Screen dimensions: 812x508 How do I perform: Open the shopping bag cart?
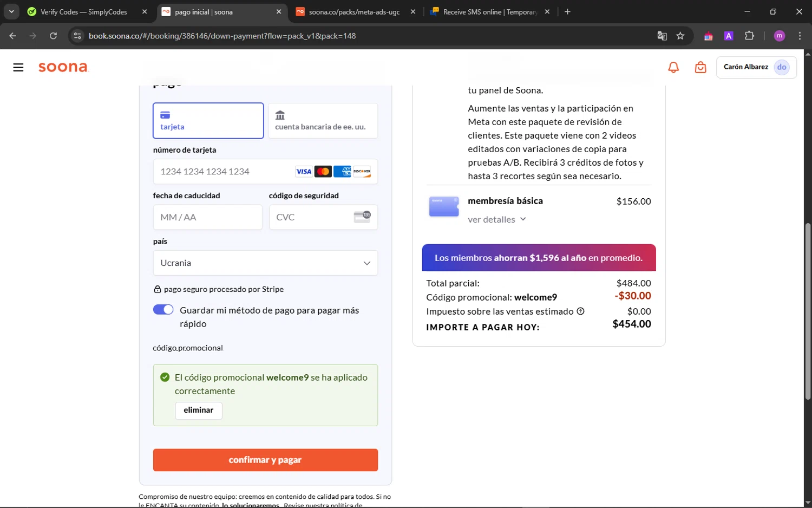pyautogui.click(x=700, y=67)
